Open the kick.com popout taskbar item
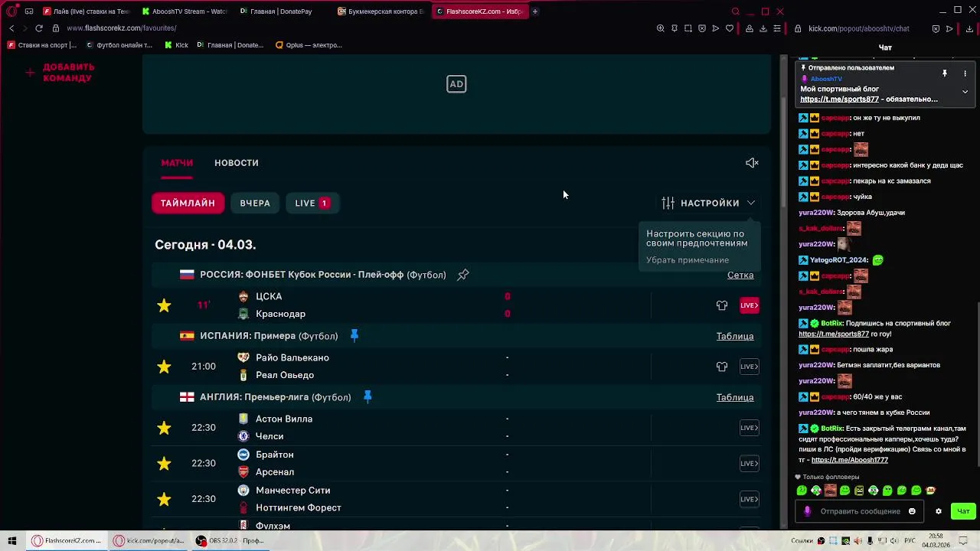 pyautogui.click(x=149, y=540)
